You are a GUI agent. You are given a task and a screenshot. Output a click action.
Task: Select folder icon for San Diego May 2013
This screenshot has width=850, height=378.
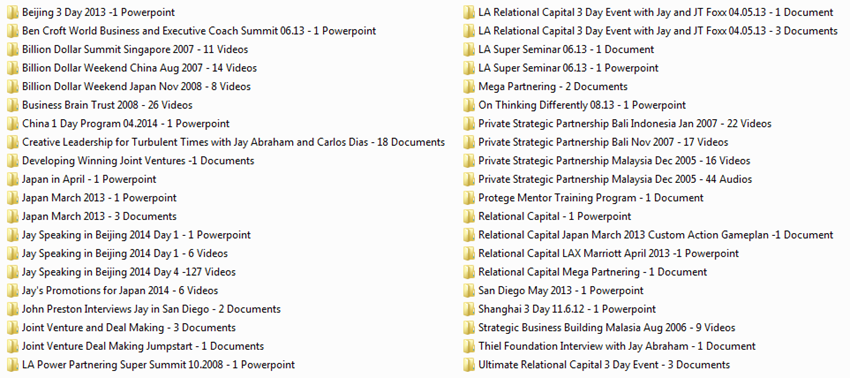pyautogui.click(x=469, y=291)
